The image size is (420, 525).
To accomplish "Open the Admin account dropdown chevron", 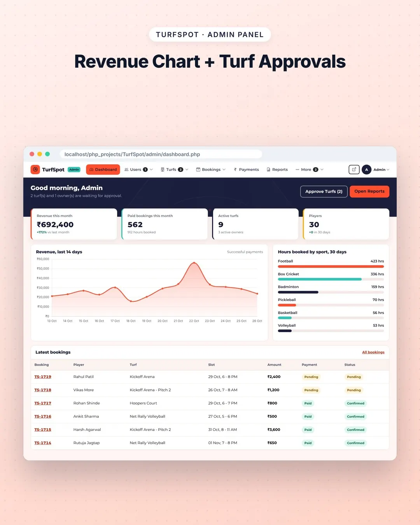I will [x=388, y=170].
